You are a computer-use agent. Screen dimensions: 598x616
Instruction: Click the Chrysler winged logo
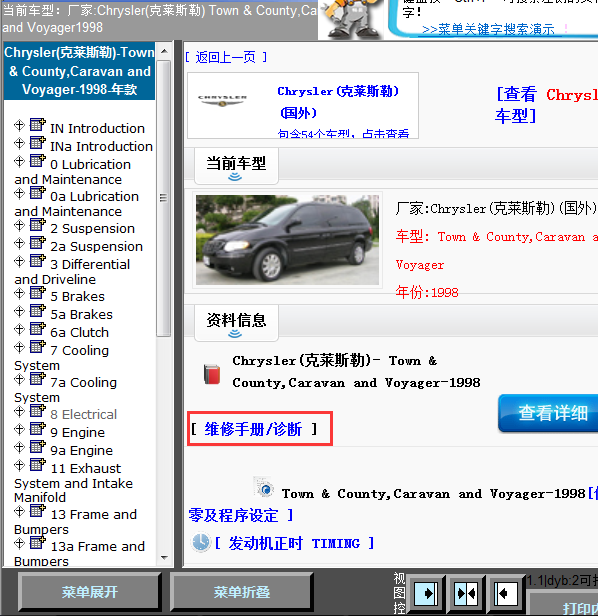(222, 101)
